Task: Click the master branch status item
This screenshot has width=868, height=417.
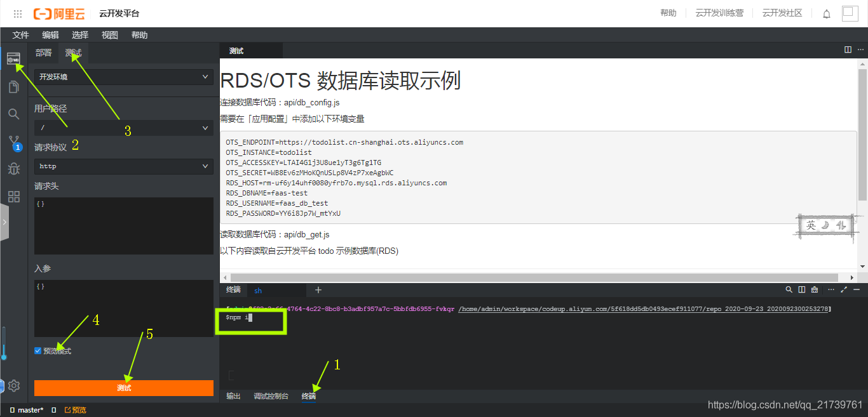Action: coord(27,410)
